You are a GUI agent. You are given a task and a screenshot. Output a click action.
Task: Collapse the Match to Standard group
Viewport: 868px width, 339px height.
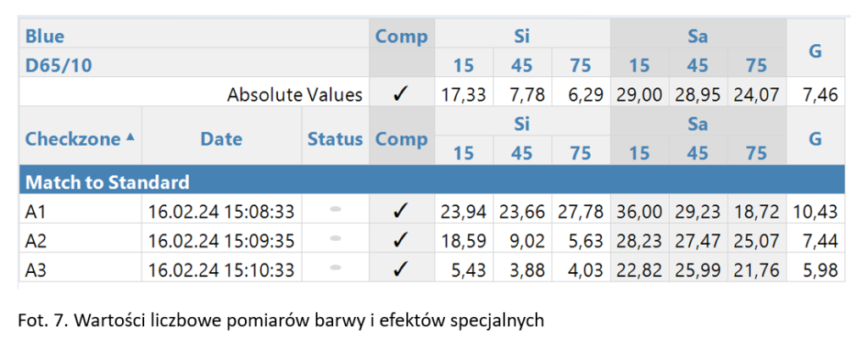pyautogui.click(x=108, y=182)
